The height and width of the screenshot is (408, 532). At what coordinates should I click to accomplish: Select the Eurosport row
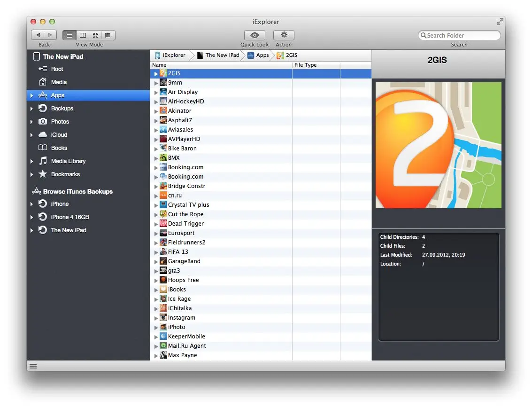coord(261,233)
